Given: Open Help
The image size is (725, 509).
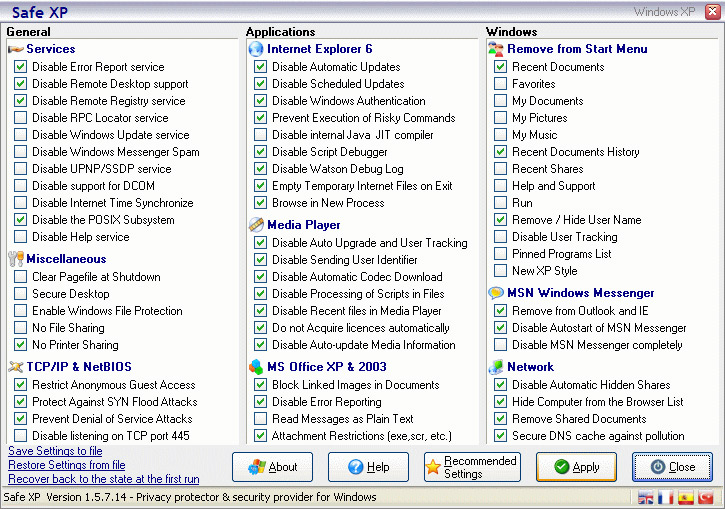Looking at the screenshot, I should 369,467.
